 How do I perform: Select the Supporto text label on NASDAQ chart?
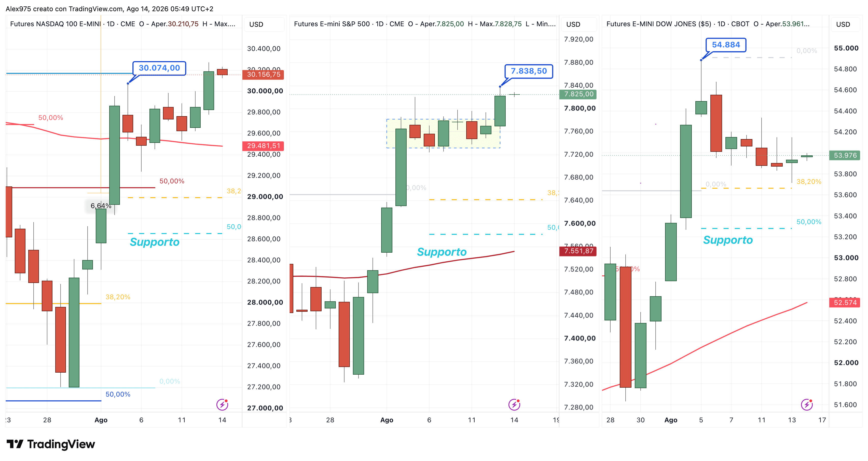pyautogui.click(x=155, y=242)
